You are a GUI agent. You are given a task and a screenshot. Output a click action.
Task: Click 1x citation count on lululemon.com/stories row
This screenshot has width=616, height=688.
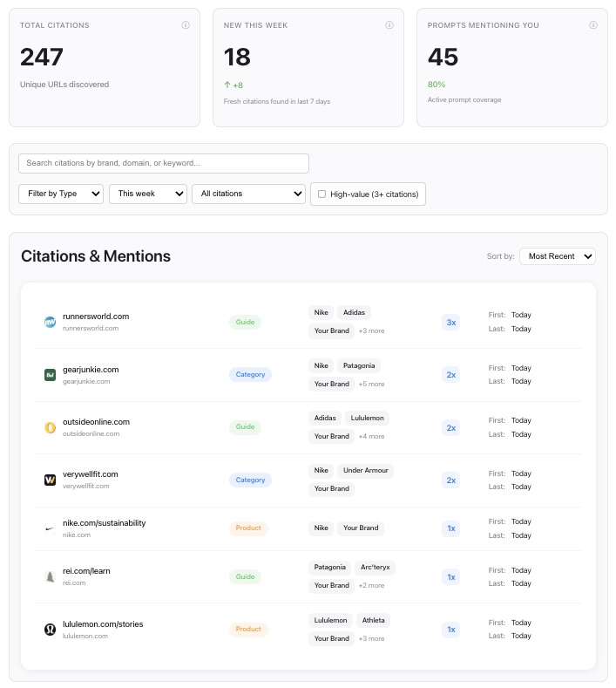tap(451, 630)
